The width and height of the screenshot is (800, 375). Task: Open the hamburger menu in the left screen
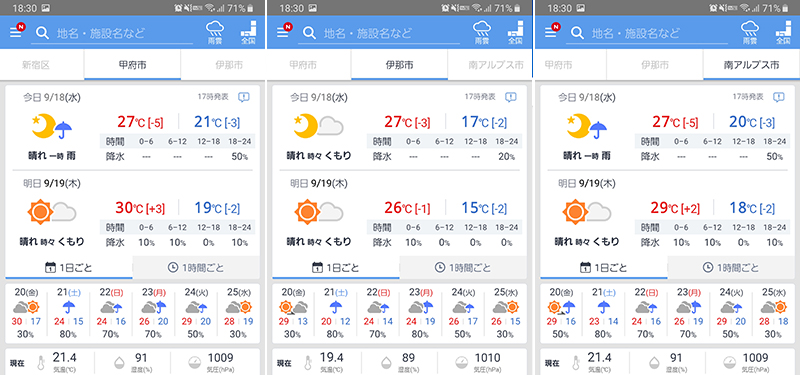(x=15, y=32)
